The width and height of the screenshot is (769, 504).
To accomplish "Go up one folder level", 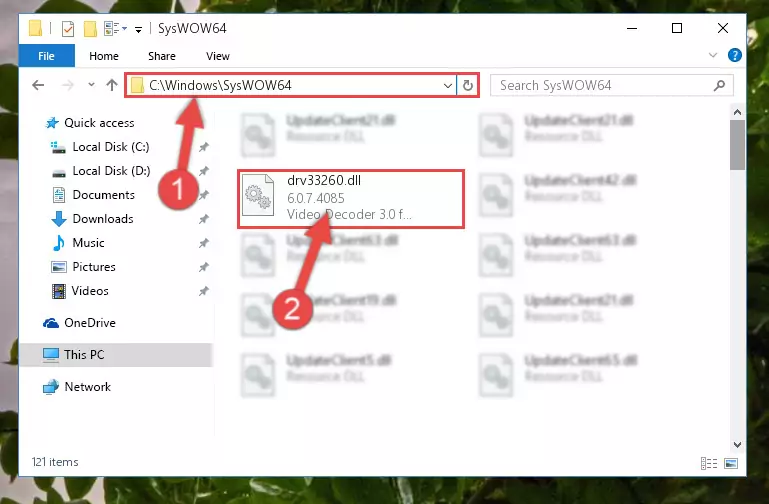I will coord(112,85).
